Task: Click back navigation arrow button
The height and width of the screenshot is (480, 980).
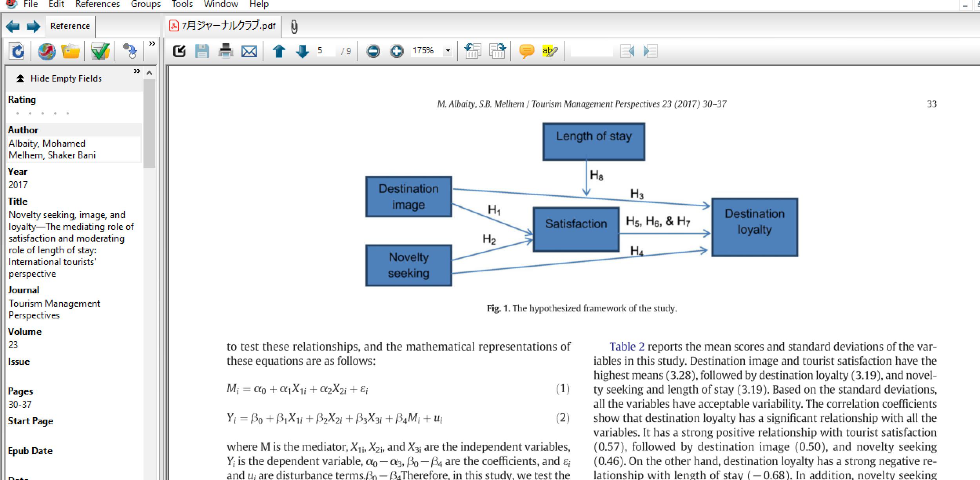Action: click(13, 25)
